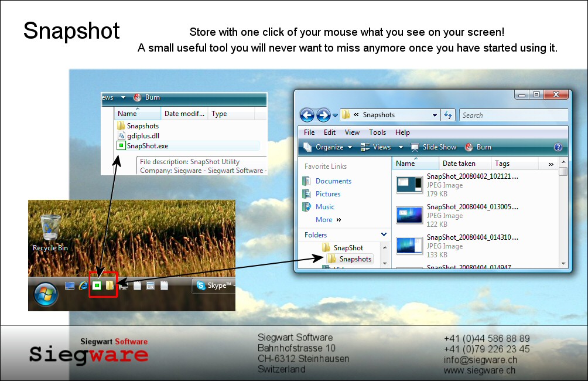The width and height of the screenshot is (588, 381).
Task: Open the recent pages dropdown beside Forward
Action: [335, 115]
